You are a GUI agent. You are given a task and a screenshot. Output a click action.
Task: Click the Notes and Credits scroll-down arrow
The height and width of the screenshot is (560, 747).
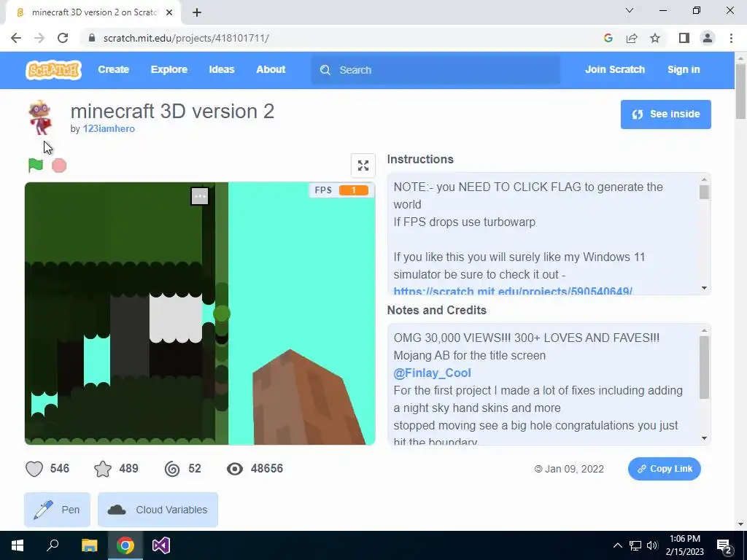[x=704, y=438]
